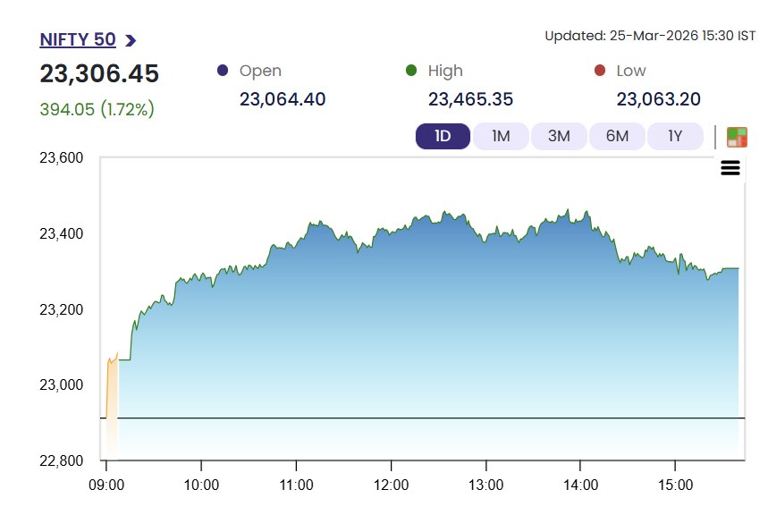
Task: Click the 15:00 time axis label
Action: click(675, 485)
